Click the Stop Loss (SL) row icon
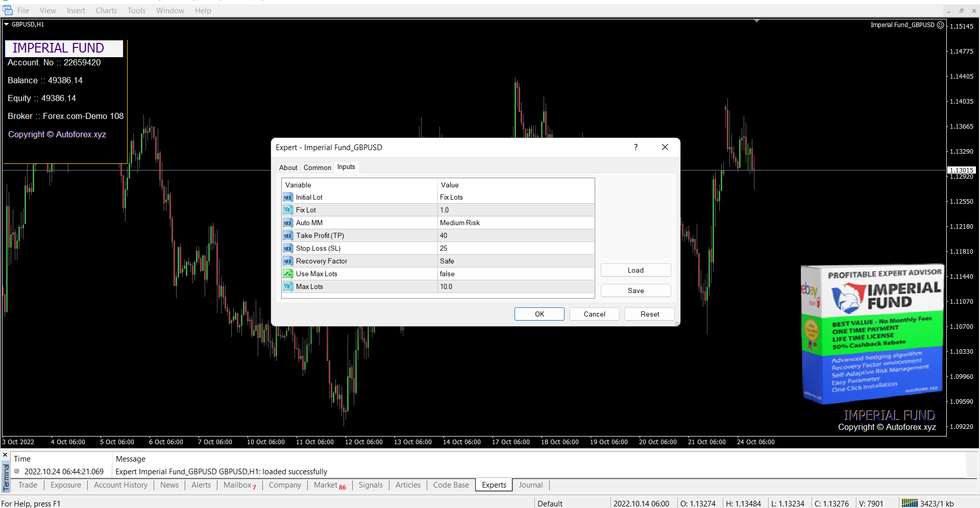The image size is (980, 508). click(288, 248)
